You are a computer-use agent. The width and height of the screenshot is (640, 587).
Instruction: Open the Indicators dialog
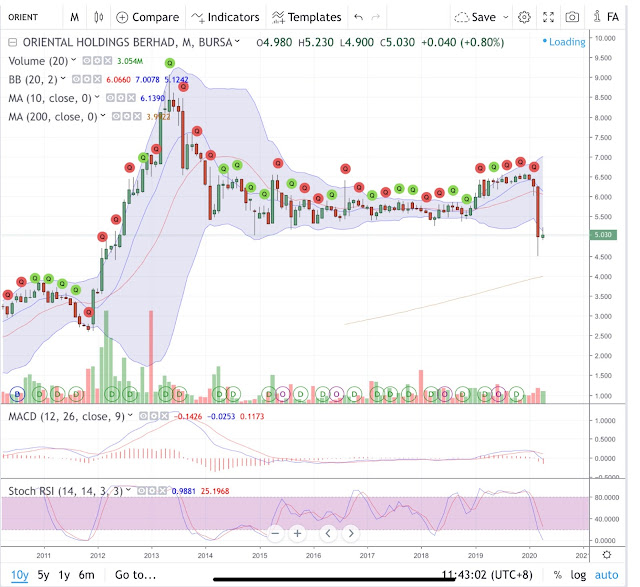225,17
